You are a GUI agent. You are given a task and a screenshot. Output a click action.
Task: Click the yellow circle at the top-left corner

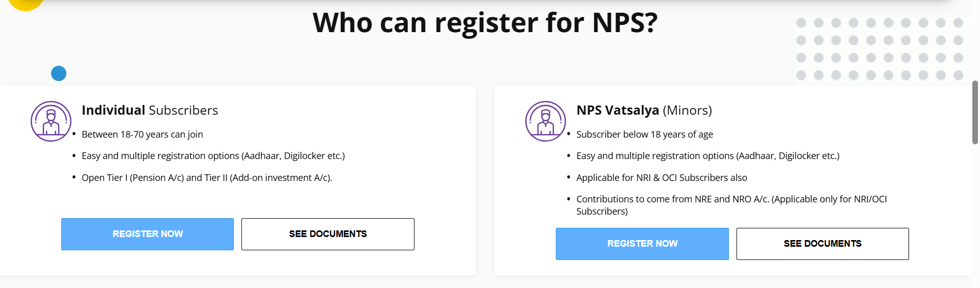pos(26,4)
